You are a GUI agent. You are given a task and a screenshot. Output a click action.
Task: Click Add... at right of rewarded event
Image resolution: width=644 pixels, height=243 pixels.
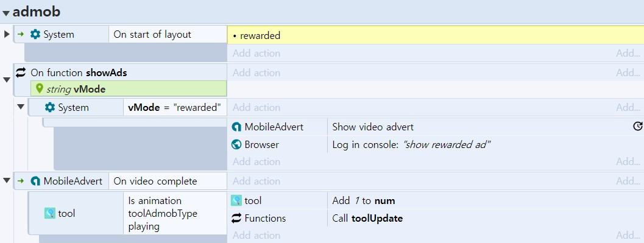tap(628, 53)
